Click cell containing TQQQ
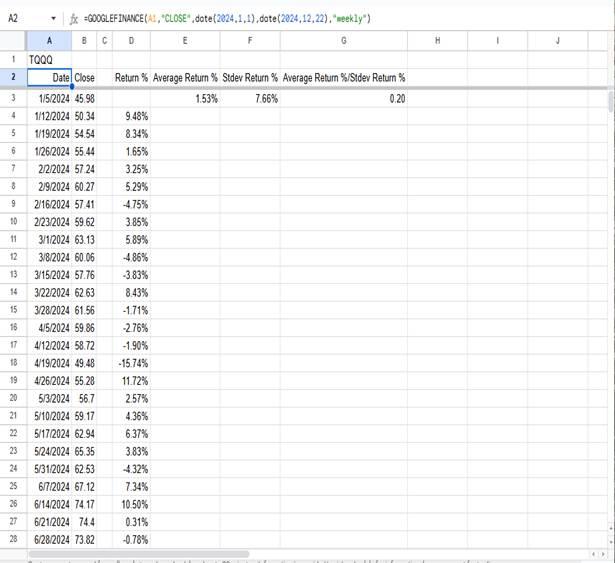 click(x=49, y=60)
